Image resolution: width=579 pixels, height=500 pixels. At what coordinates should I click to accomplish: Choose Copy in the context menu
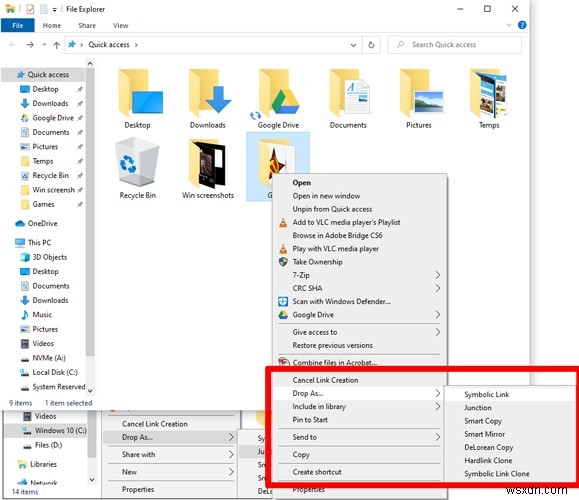pos(301,455)
